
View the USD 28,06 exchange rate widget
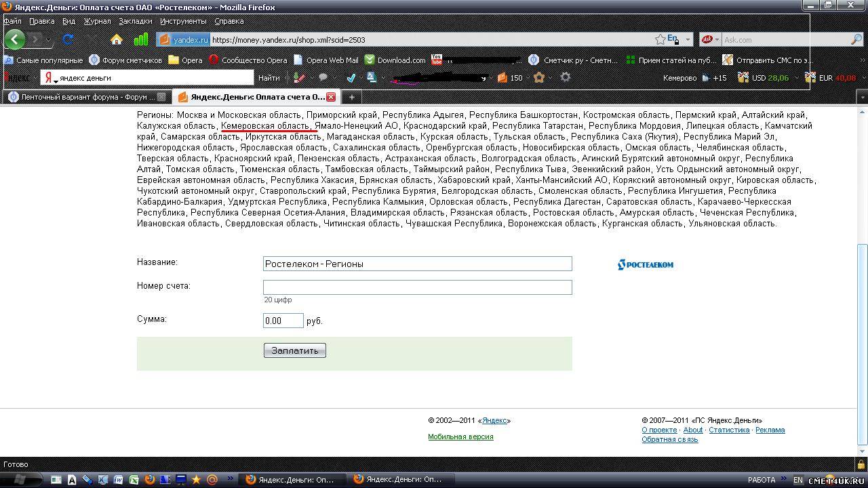[764, 78]
